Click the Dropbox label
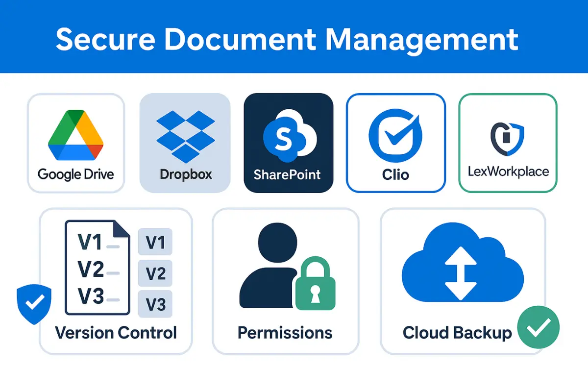The height and width of the screenshot is (392, 588). point(186,174)
